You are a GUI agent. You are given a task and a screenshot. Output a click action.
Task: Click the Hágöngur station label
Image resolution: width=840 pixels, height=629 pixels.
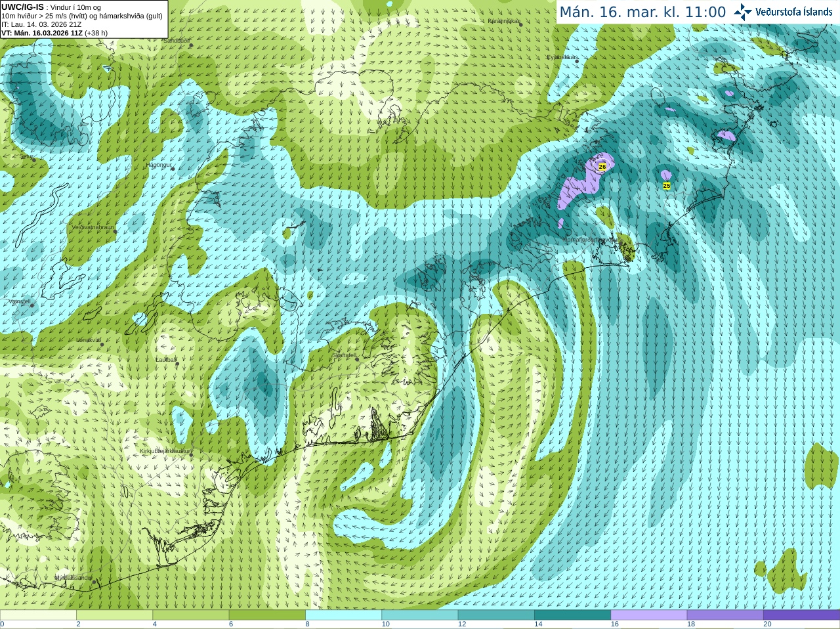[x=159, y=165]
